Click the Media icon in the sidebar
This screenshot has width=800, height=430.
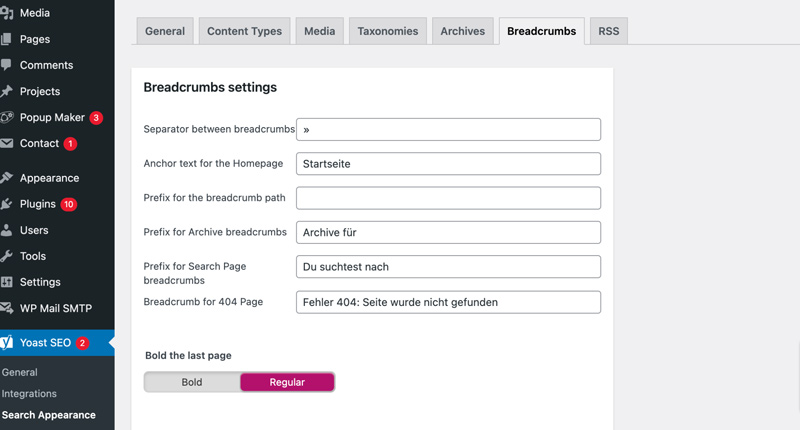coord(6,13)
